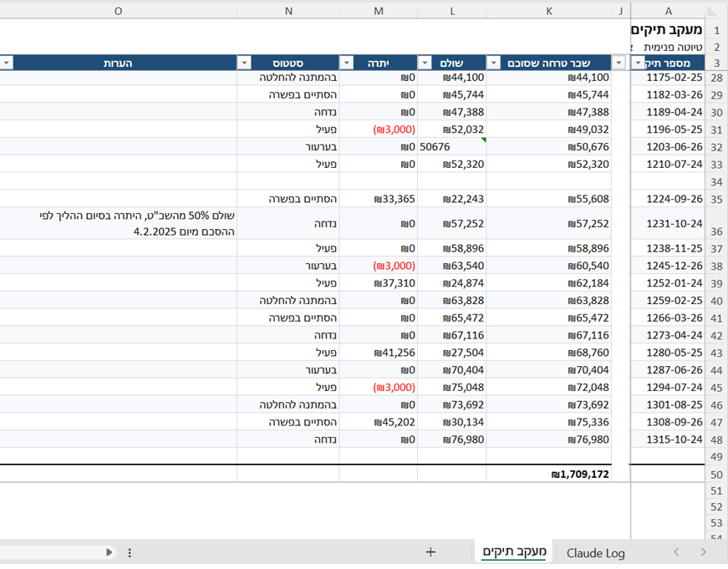Click agreed fee ₪62,184

pos(549,283)
